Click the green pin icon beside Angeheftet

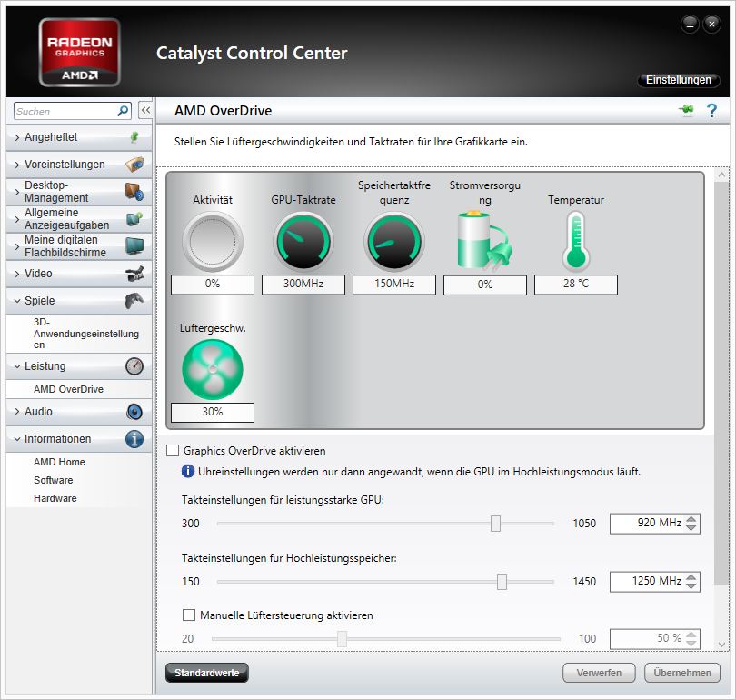(134, 137)
